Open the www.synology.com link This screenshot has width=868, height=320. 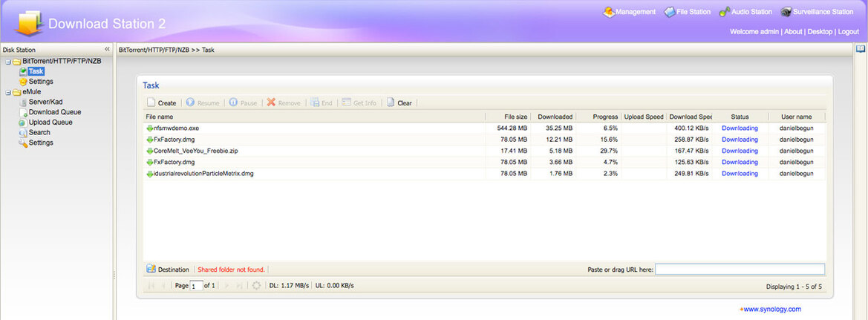772,309
